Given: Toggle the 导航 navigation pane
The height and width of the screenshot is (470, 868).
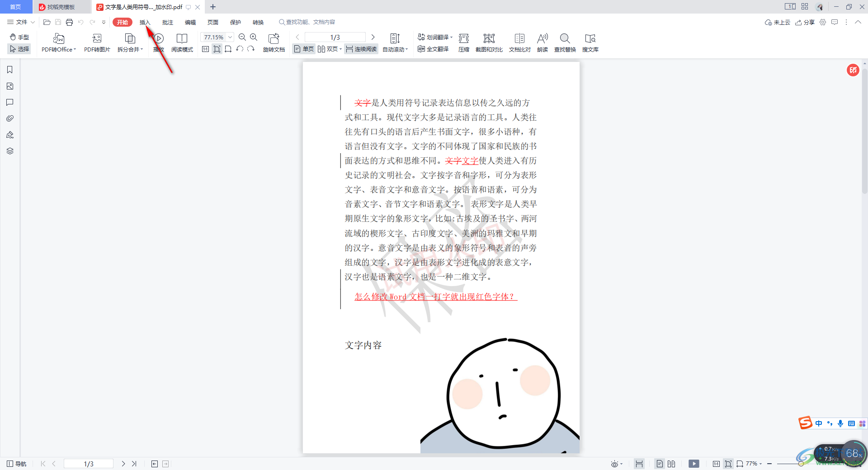Looking at the screenshot, I should coord(17,464).
